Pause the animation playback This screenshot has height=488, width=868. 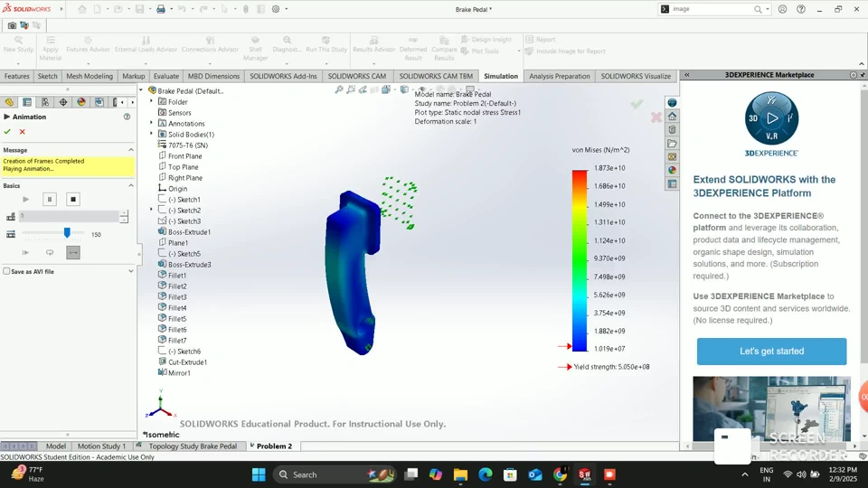pos(49,199)
